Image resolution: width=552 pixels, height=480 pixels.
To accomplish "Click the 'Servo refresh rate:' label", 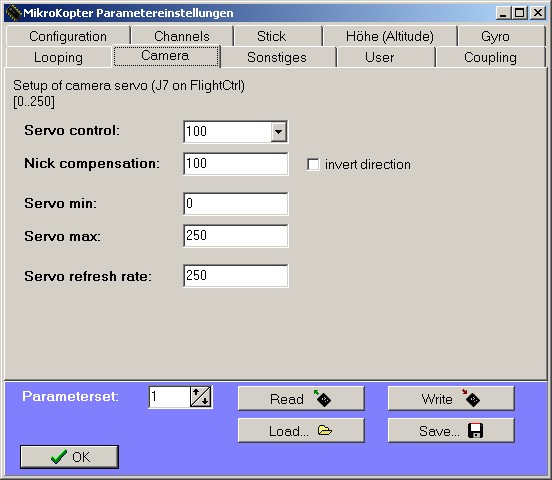I will tap(88, 276).
